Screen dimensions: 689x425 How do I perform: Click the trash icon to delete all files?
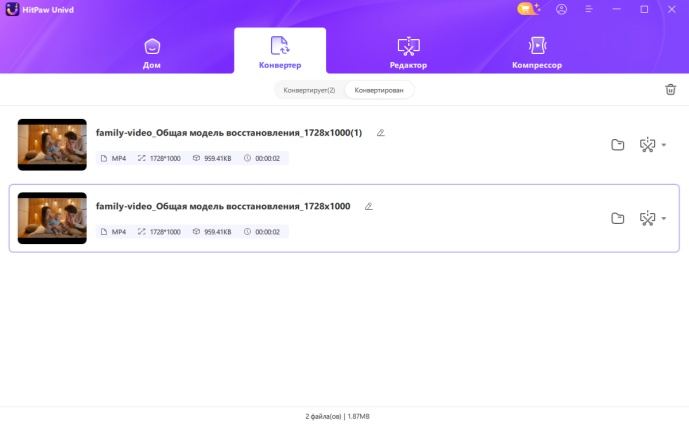point(670,90)
